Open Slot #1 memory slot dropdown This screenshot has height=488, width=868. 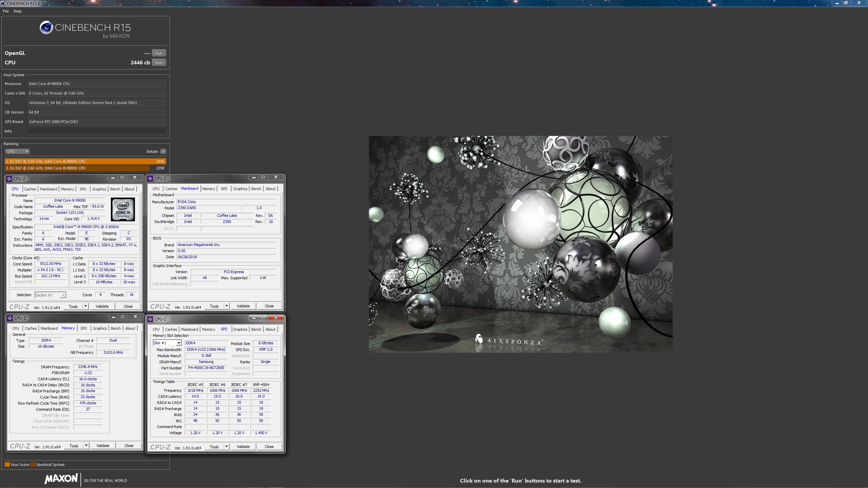pos(167,343)
